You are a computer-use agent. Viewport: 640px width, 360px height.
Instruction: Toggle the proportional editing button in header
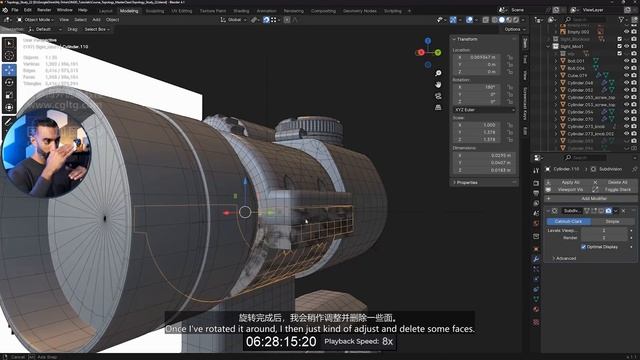tap(287, 20)
